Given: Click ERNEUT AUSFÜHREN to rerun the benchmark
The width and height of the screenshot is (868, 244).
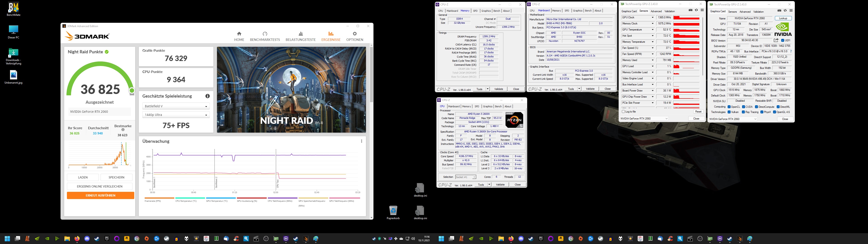Looking at the screenshot, I should (100, 195).
